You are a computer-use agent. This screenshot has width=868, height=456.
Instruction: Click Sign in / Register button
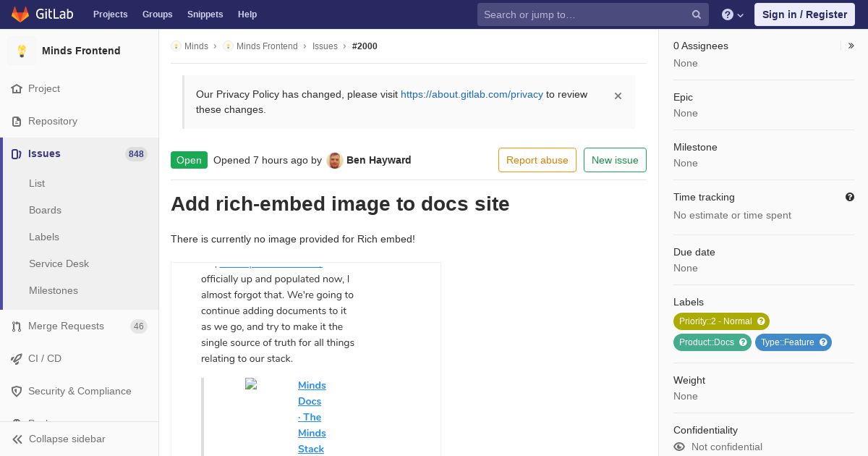804,14
